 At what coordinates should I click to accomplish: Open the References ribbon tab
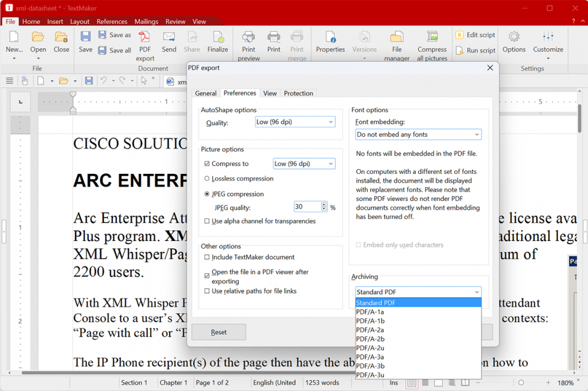112,22
